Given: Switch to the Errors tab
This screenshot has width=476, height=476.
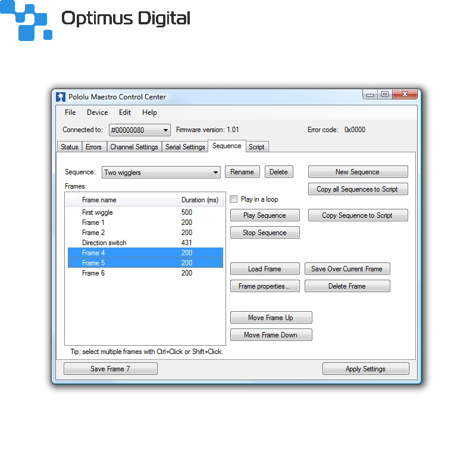Looking at the screenshot, I should click(x=93, y=147).
